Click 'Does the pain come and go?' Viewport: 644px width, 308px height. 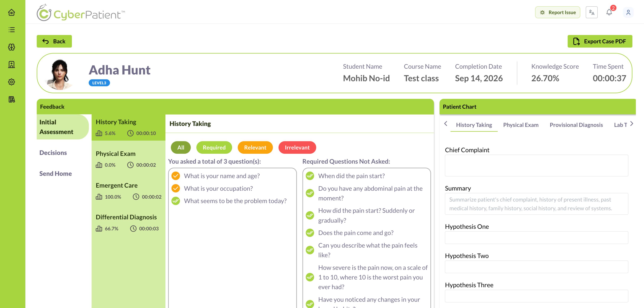[356, 233]
